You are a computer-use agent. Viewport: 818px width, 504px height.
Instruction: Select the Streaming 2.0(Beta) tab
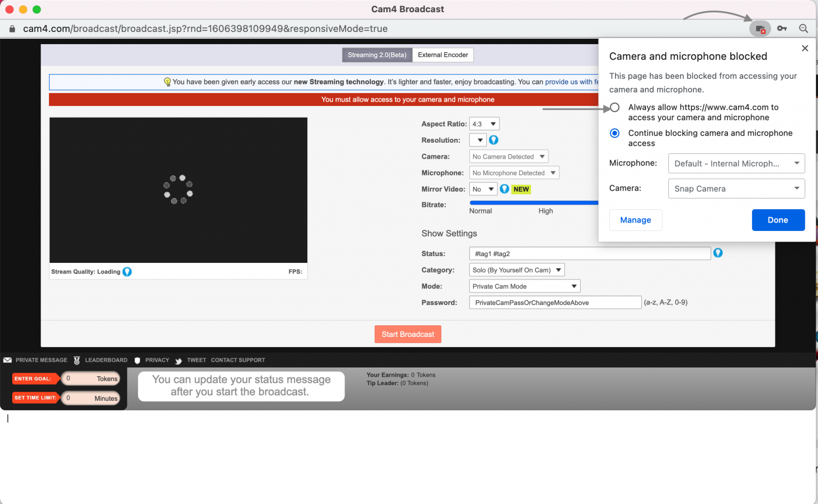(377, 55)
